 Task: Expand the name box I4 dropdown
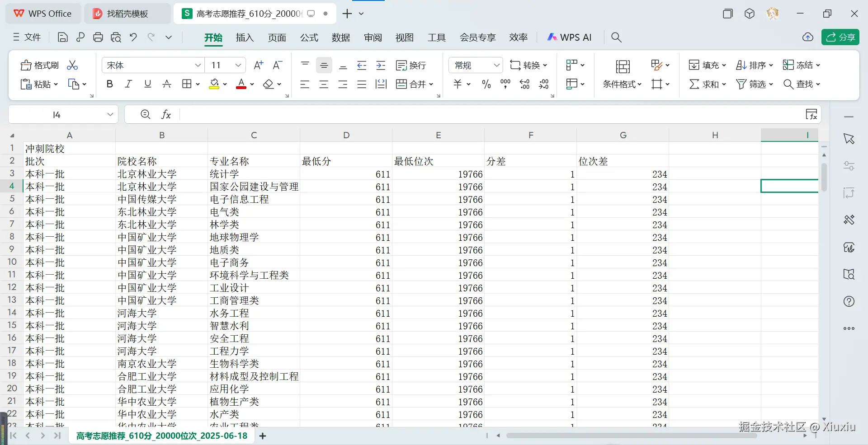[x=110, y=115]
